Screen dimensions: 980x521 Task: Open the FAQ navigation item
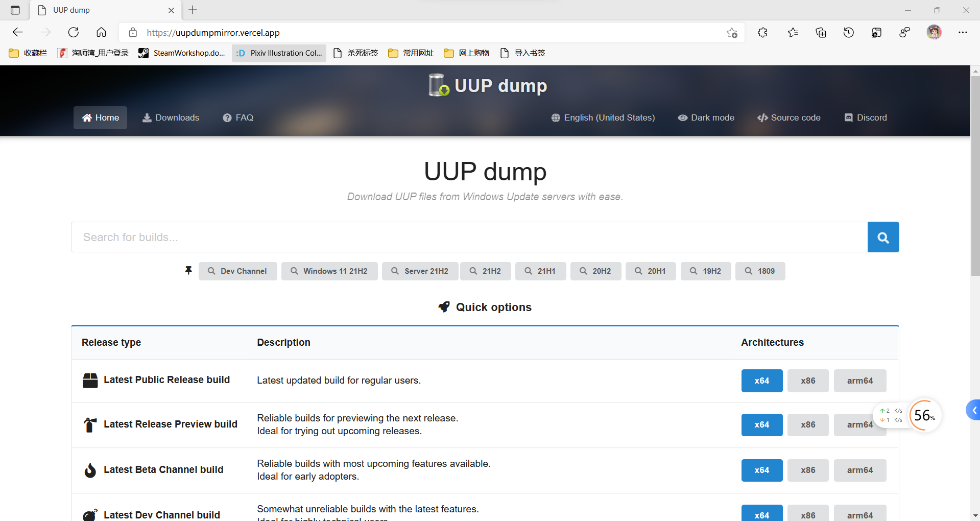(238, 117)
